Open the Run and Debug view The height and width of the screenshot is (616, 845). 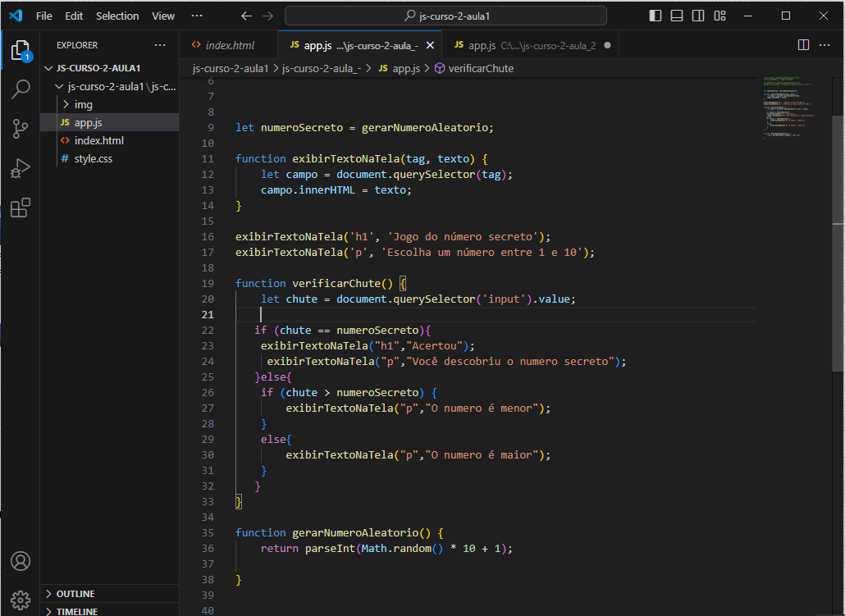[21, 168]
